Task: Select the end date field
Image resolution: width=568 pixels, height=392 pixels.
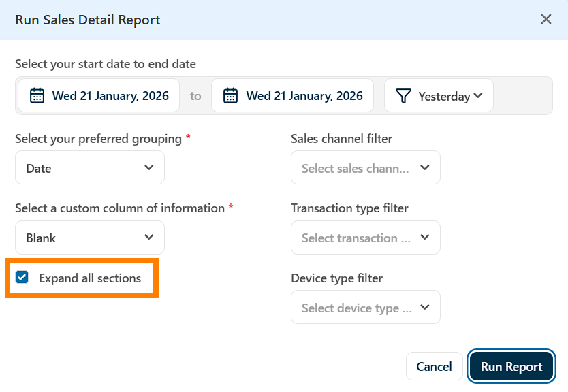Action: 293,96
